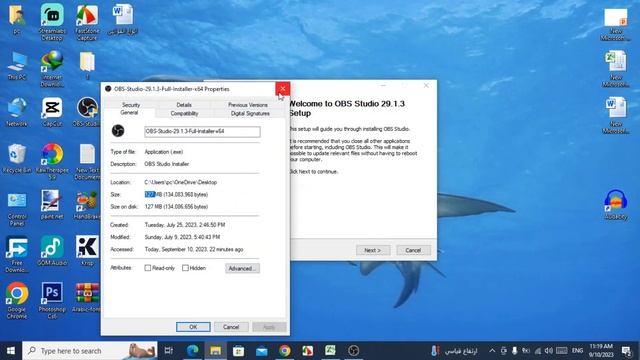
Task: Launch Krisp desktop shortcut
Action: point(87,251)
